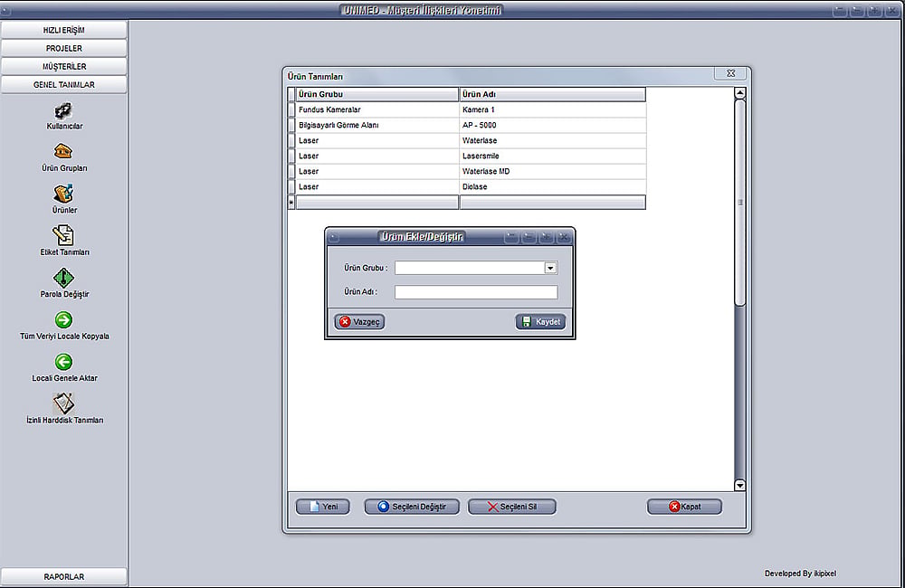This screenshot has width=905, height=588.
Task: Click the Parola Değiştir icon
Action: click(63, 278)
